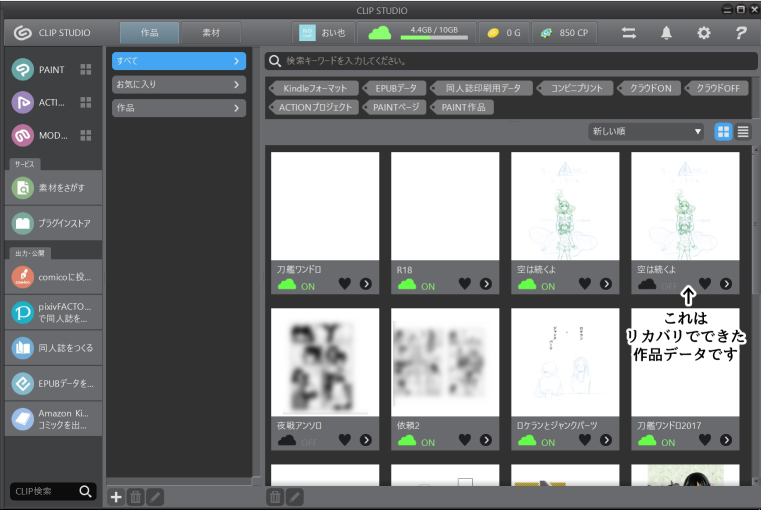Expand the 作品 category in sidebar

(179, 108)
